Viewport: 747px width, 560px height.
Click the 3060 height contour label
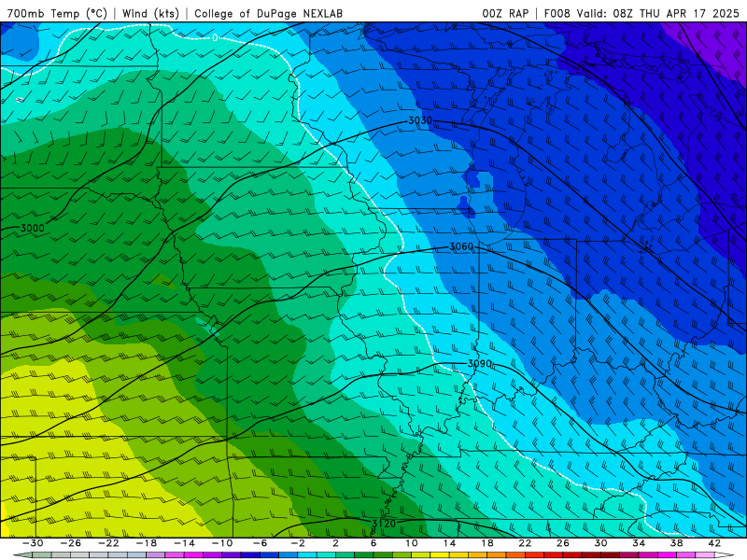pyautogui.click(x=461, y=246)
